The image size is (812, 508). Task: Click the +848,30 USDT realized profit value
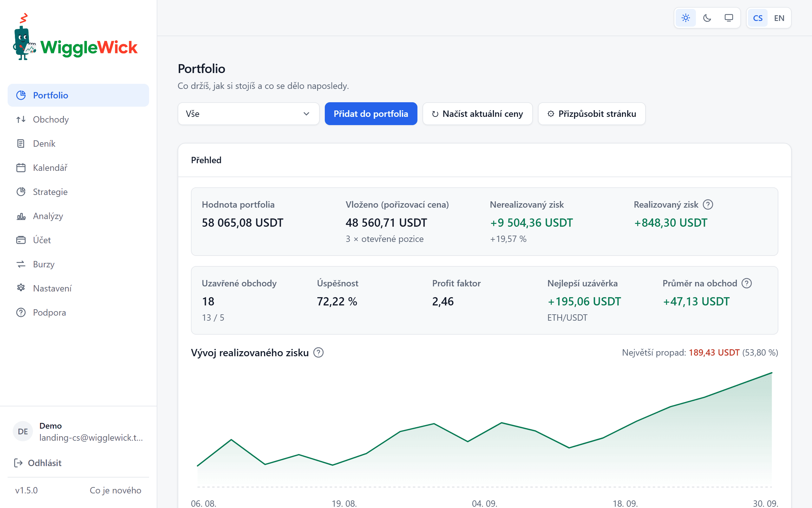pyautogui.click(x=671, y=223)
